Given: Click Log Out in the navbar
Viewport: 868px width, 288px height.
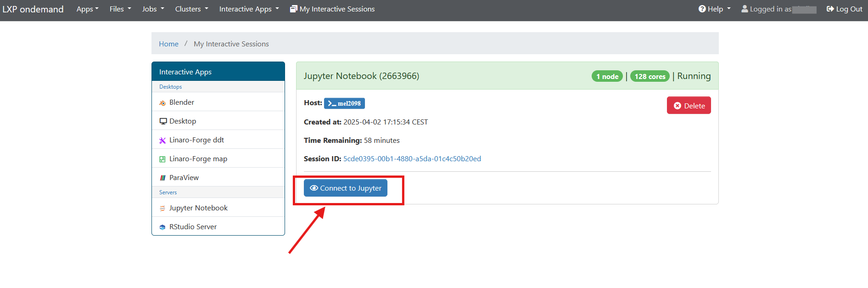Looking at the screenshot, I should point(844,9).
